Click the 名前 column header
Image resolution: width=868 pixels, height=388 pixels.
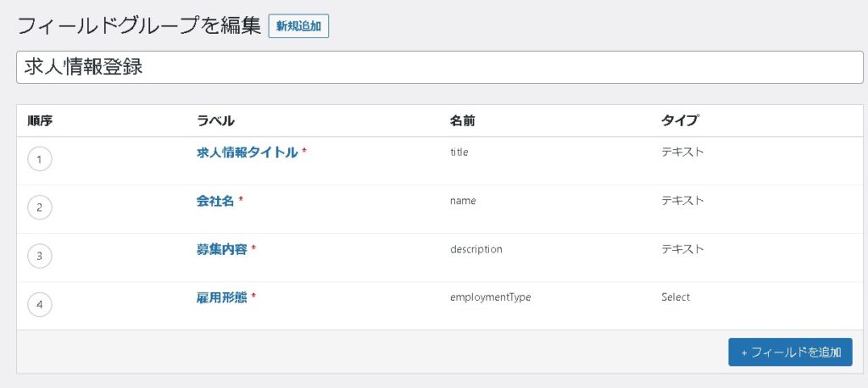(462, 121)
